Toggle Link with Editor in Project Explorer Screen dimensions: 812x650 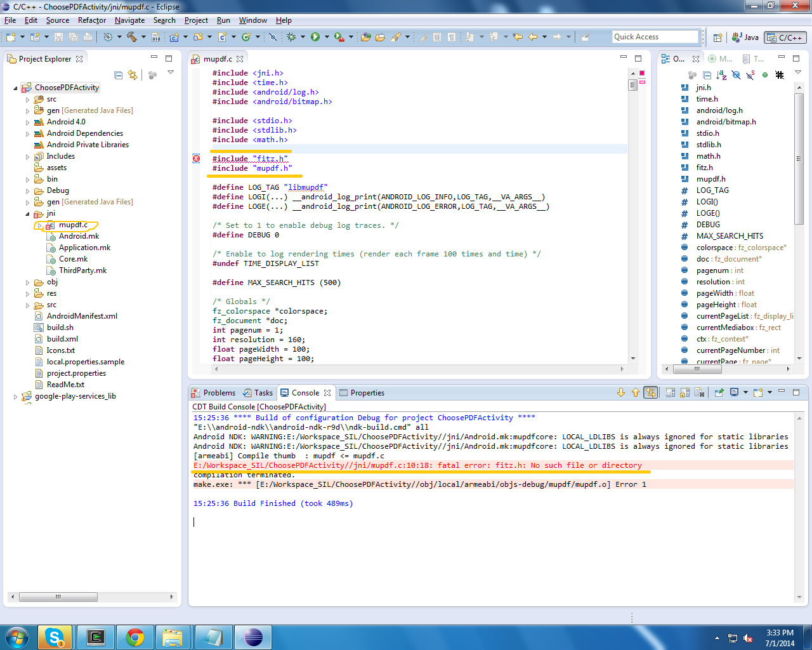133,75
